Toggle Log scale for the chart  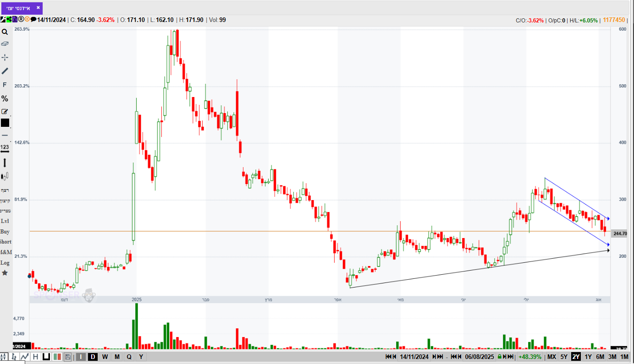coord(5,263)
